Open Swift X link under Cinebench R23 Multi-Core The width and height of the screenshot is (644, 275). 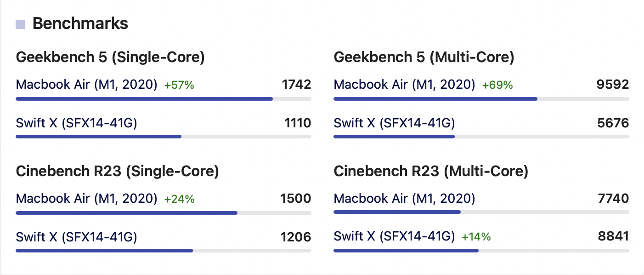[x=394, y=237]
